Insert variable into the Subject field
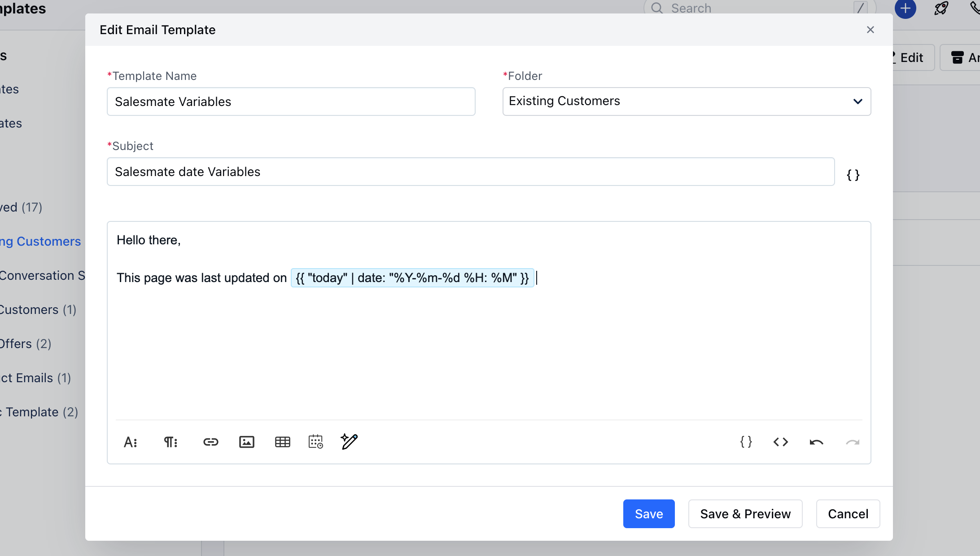The width and height of the screenshot is (980, 556). coord(853,175)
